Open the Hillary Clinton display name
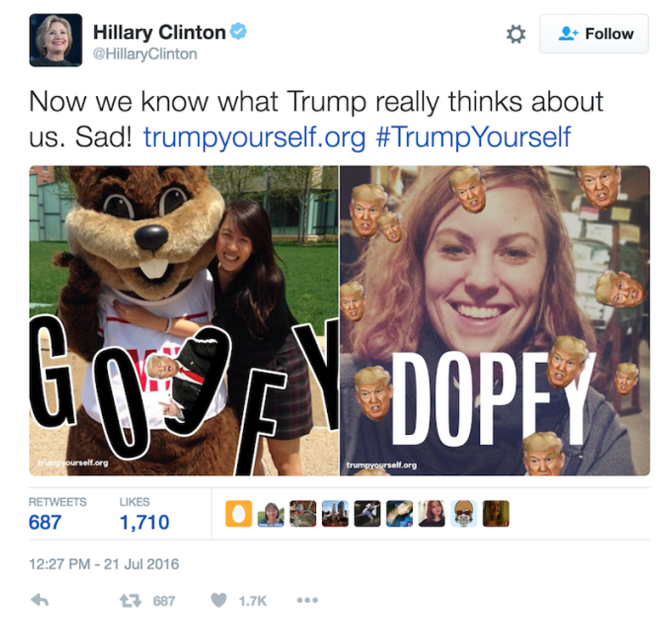 (x=159, y=32)
